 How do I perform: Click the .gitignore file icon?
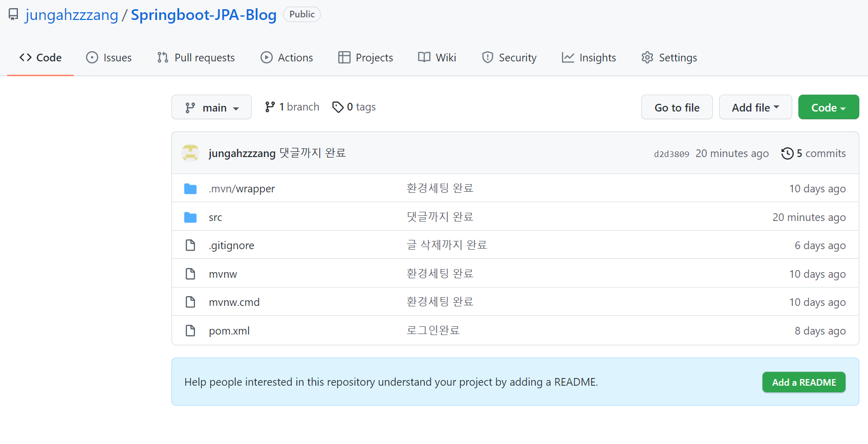[x=190, y=246]
